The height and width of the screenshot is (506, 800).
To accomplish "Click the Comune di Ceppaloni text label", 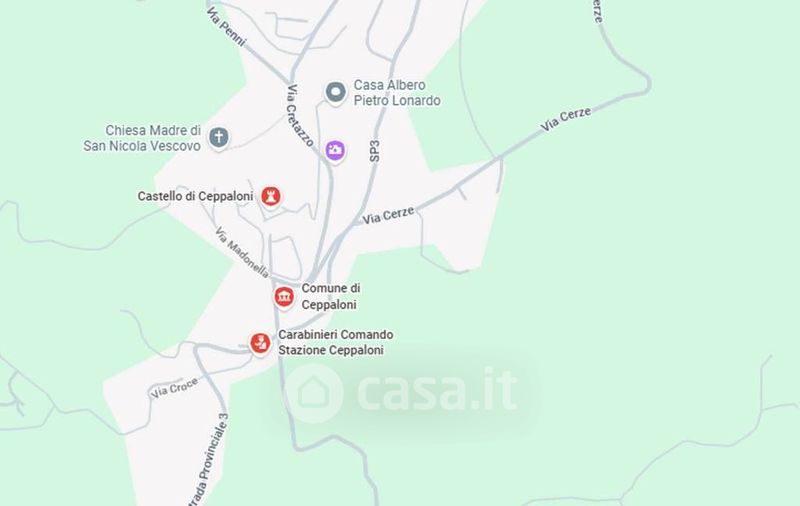I will 331,296.
